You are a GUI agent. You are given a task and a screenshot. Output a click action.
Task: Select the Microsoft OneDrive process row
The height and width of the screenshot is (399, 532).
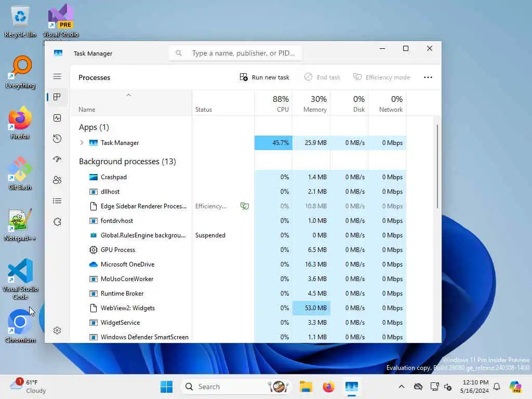click(x=238, y=264)
